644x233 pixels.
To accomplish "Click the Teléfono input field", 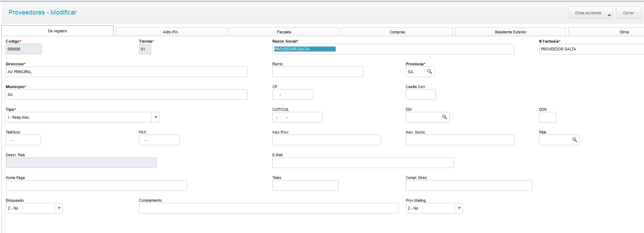I will tap(23, 140).
